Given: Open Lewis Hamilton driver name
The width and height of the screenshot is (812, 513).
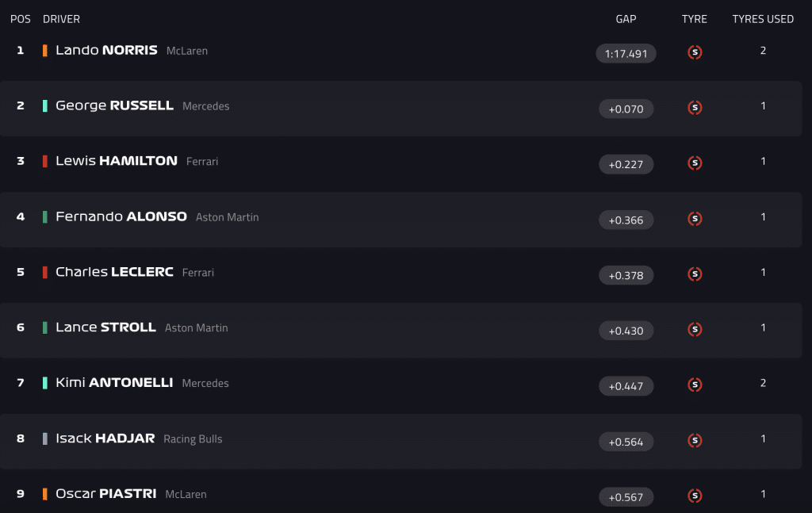Looking at the screenshot, I should coord(117,161).
